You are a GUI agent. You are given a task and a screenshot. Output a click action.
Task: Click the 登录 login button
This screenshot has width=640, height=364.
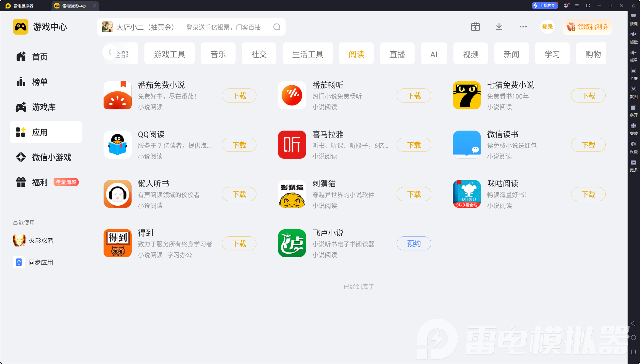coord(548,27)
